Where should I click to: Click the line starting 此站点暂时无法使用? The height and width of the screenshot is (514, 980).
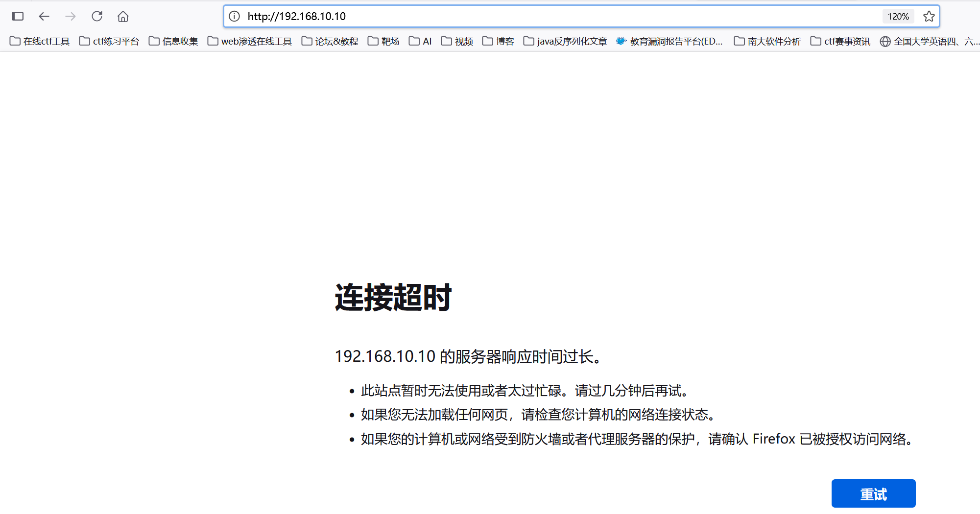pos(526,391)
